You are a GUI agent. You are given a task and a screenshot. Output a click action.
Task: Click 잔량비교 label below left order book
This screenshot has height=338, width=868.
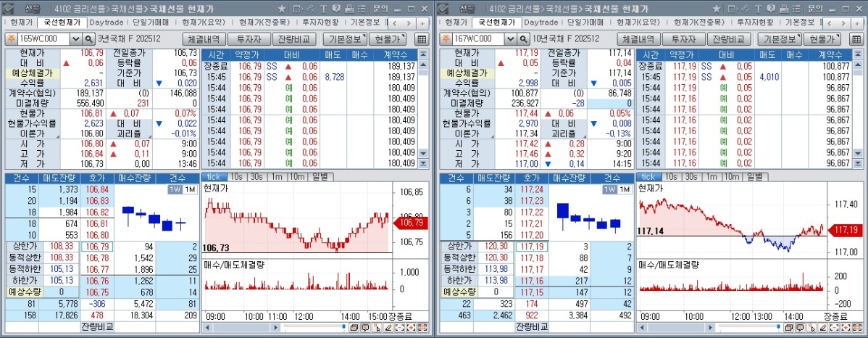point(97,326)
